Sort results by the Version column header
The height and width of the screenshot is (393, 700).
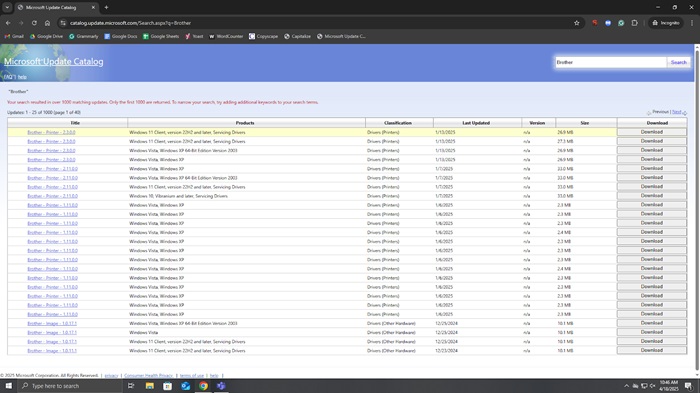pos(537,123)
